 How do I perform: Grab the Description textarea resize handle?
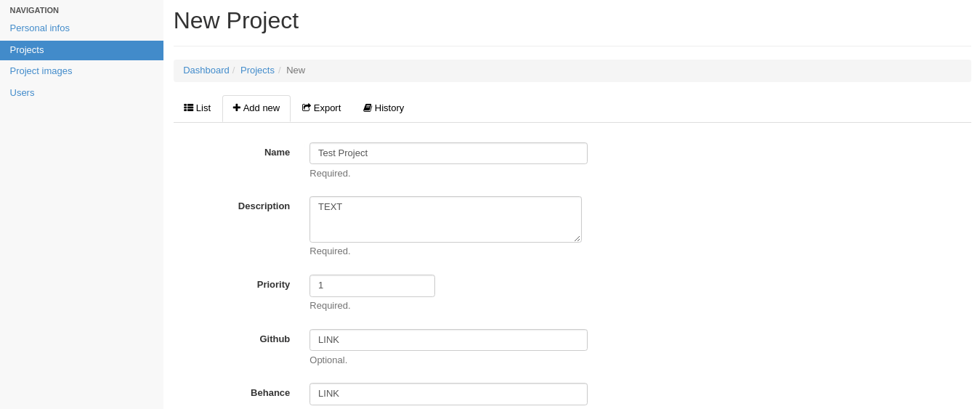point(577,238)
